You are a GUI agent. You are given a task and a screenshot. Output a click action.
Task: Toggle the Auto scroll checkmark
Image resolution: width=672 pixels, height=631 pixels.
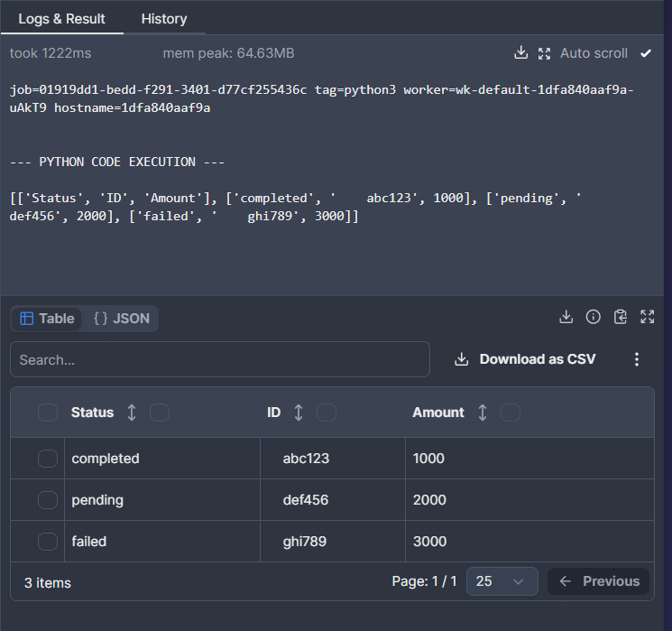[646, 53]
